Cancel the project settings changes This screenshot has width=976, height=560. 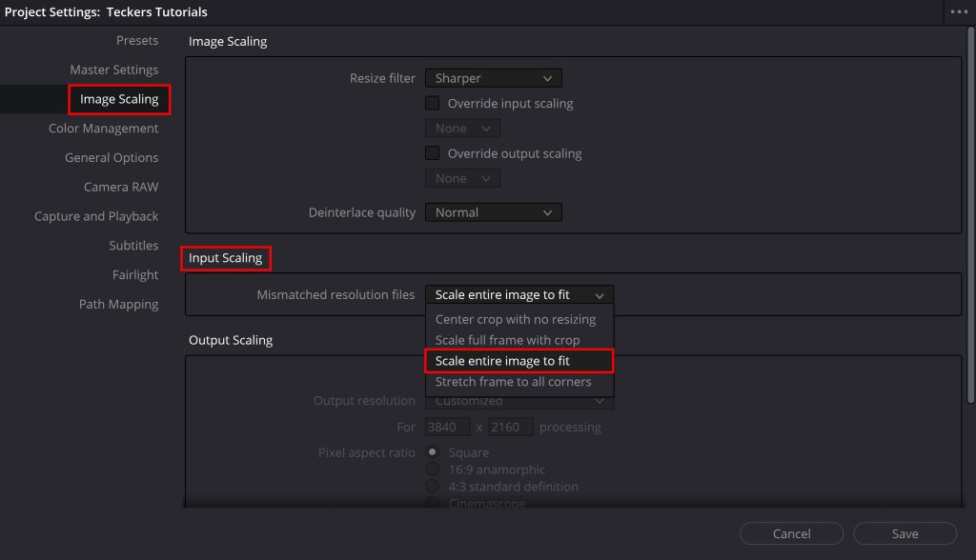click(791, 533)
